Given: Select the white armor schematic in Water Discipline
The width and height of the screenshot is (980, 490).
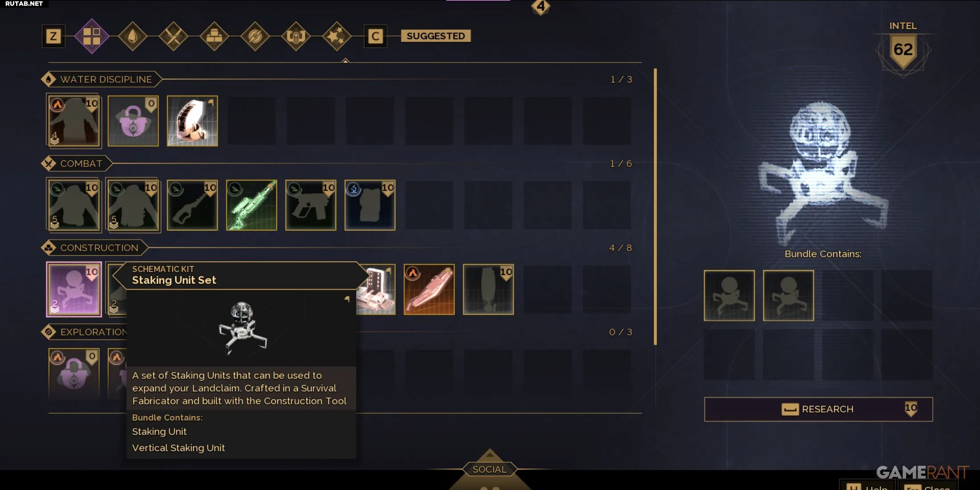Looking at the screenshot, I should pyautogui.click(x=192, y=121).
